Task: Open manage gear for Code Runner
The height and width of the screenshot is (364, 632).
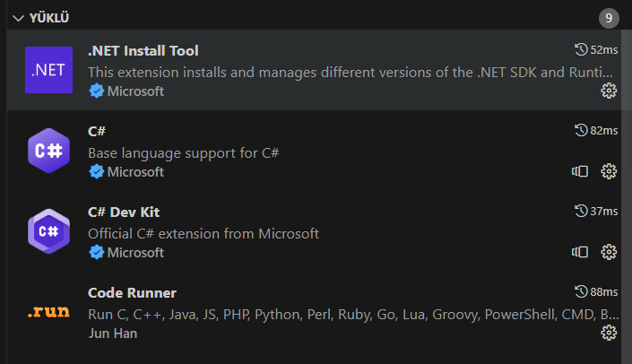Action: [x=609, y=333]
